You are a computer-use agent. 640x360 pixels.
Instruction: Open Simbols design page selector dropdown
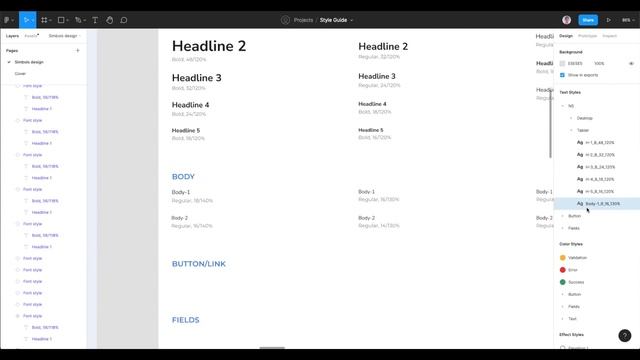click(x=64, y=36)
